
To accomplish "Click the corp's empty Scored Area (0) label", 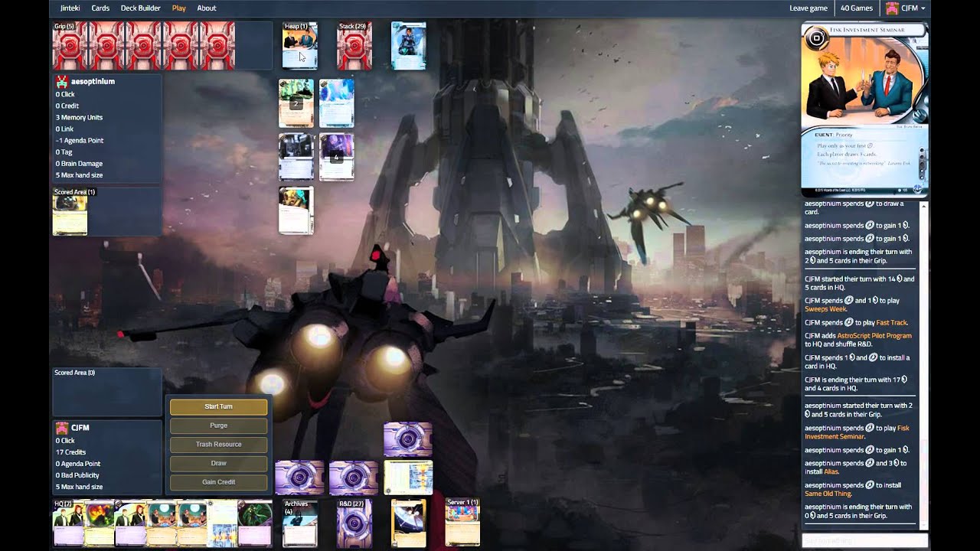I will click(x=75, y=373).
